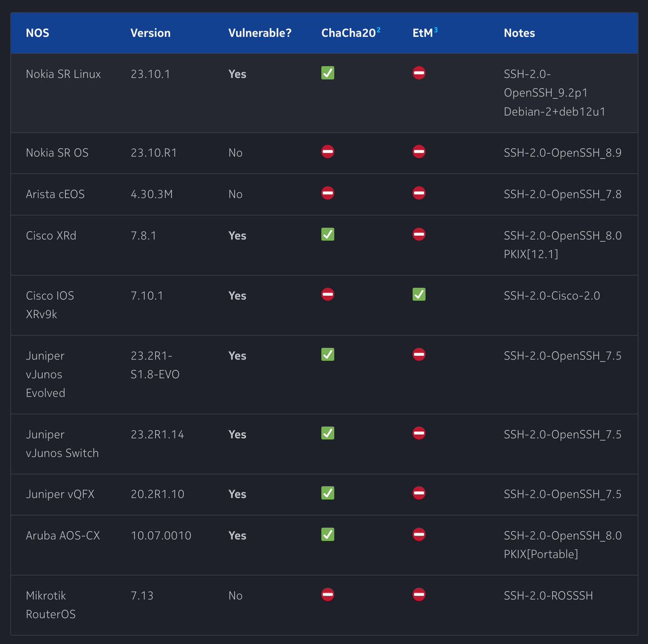This screenshot has width=648, height=644.
Task: Click the Yes value for Cisco XRd
Action: click(x=237, y=236)
